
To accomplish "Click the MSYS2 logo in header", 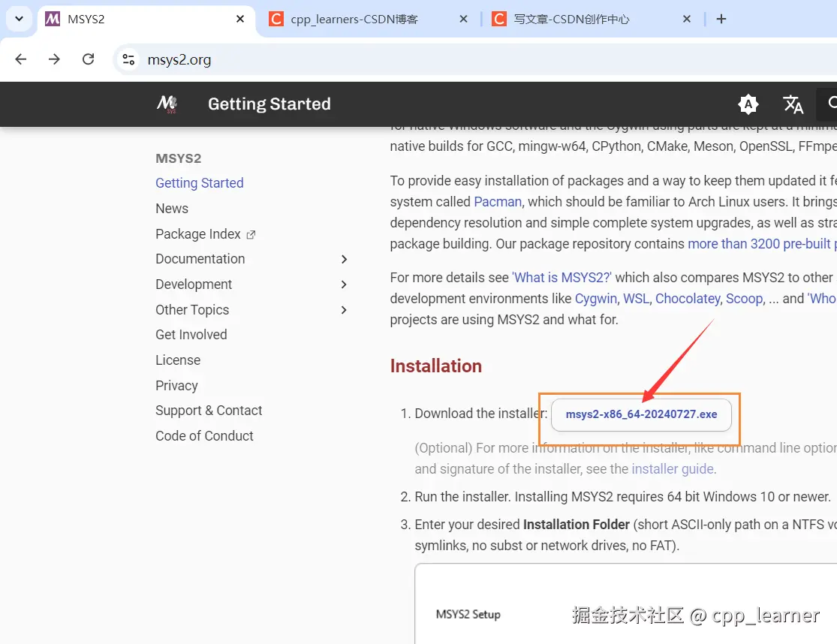I will 167,104.
